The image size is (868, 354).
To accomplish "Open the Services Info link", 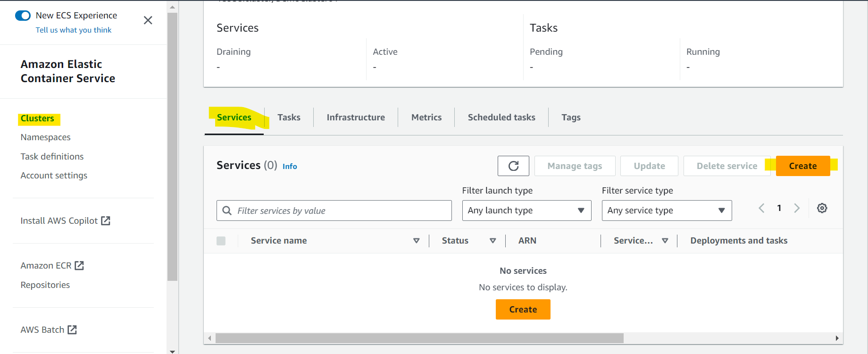I will (290, 166).
